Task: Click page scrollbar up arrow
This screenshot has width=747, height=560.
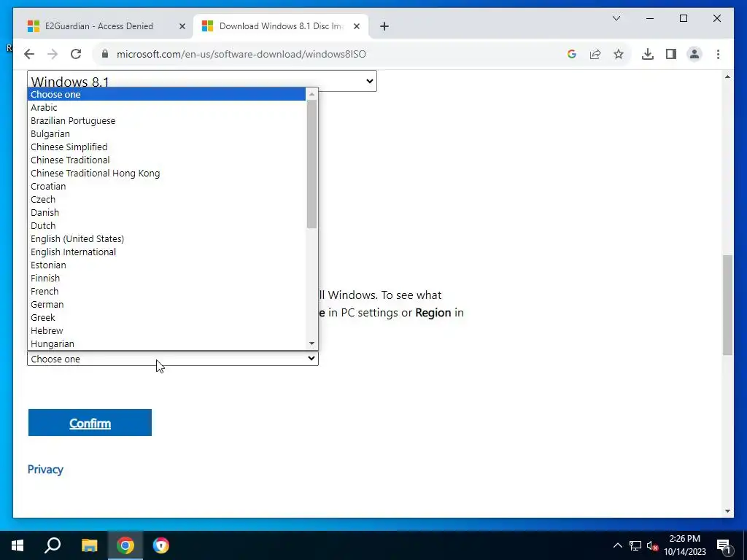Action: click(727, 77)
